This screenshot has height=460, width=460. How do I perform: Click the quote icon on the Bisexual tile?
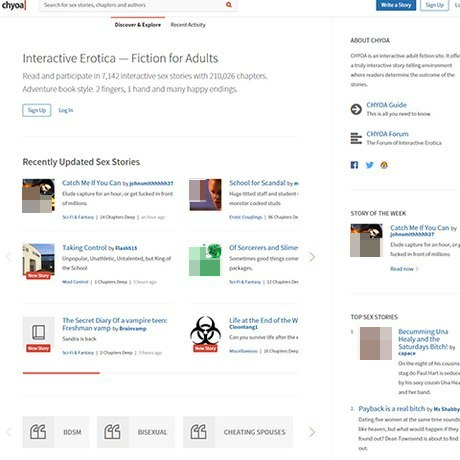pyautogui.click(x=112, y=432)
